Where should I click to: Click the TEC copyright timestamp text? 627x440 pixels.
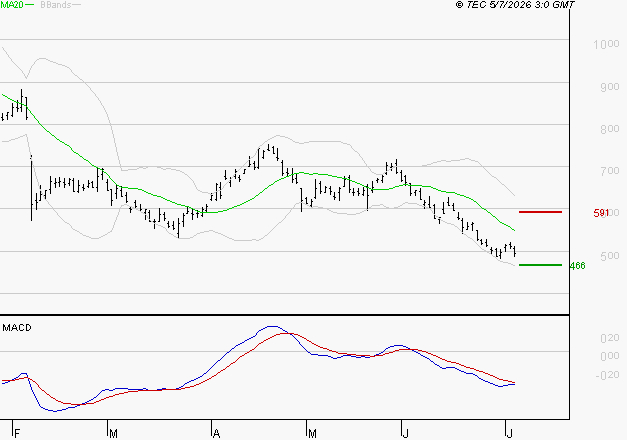[515, 5]
